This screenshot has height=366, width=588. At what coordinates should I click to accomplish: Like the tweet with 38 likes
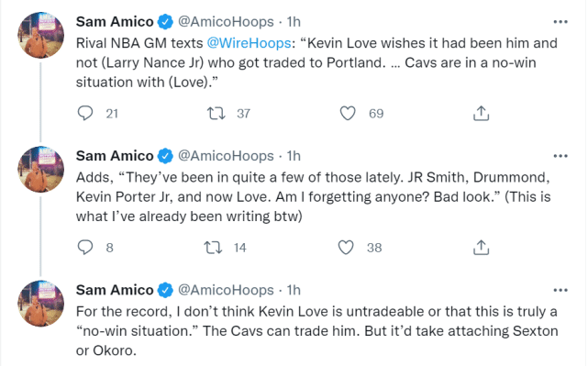tap(346, 248)
